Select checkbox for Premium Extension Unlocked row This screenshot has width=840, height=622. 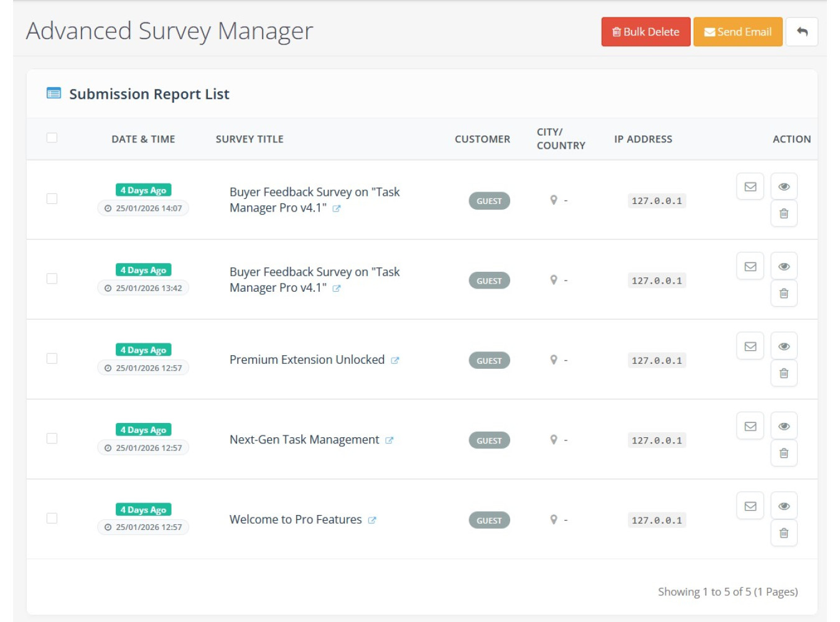pos(52,359)
